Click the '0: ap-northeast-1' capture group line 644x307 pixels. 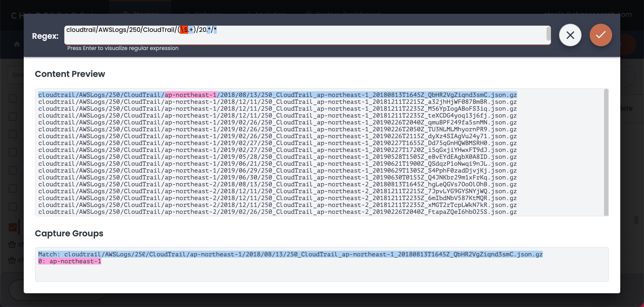[x=70, y=261]
